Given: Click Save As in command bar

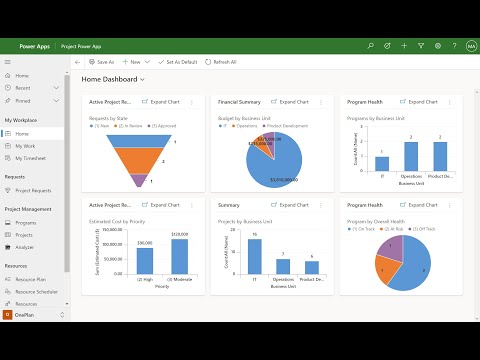Looking at the screenshot, I should tap(102, 62).
